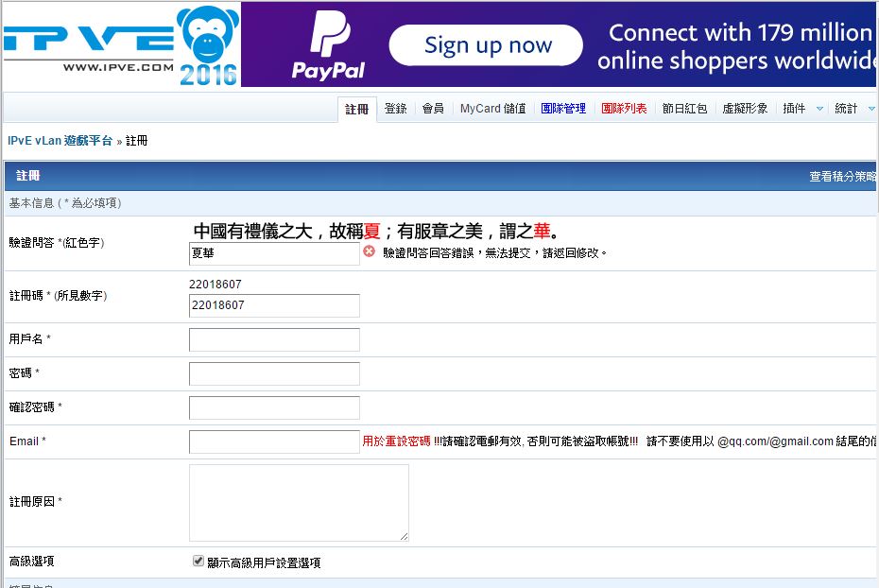Click the textarea resize grip corner

[405, 536]
